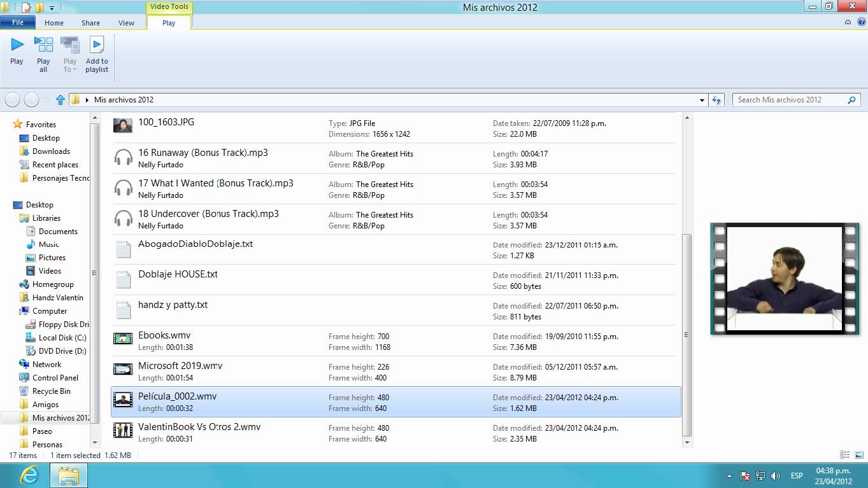Viewport: 868px width, 488px height.
Task: Open the Help question mark icon
Action: 861,22
